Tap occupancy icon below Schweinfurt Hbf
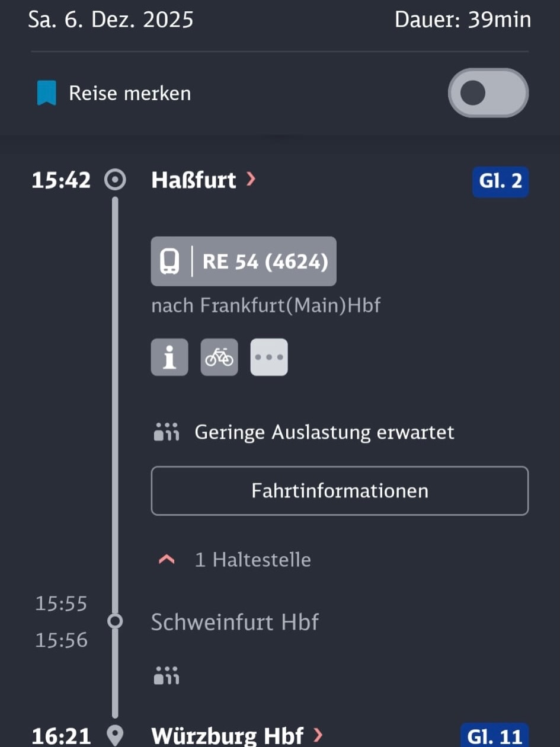 (x=166, y=674)
